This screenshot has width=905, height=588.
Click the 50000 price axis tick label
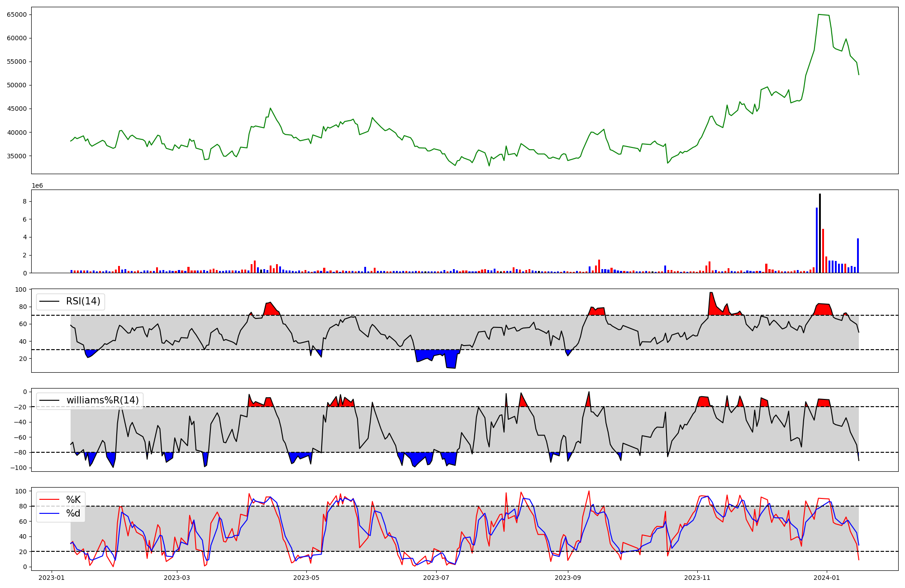[17, 85]
